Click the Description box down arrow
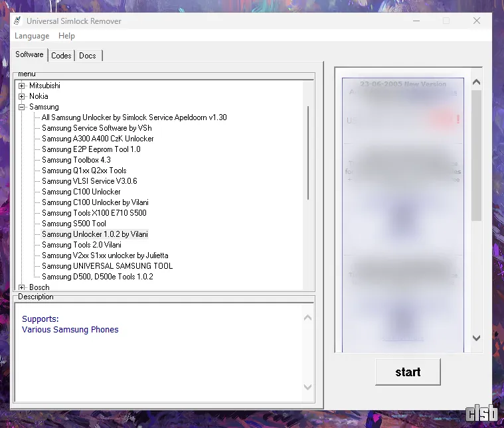 click(x=307, y=387)
